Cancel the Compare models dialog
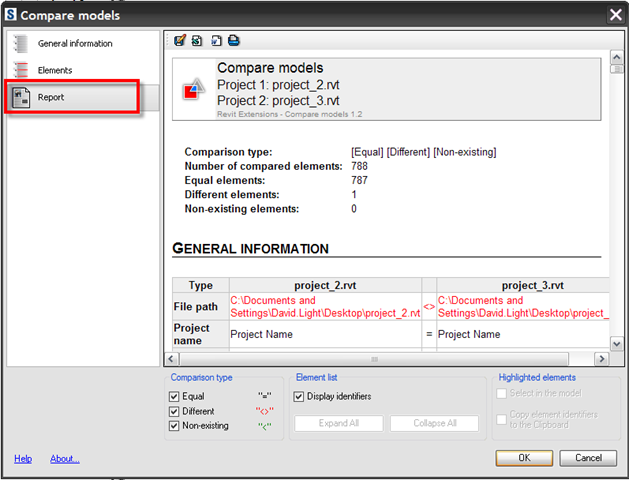 pos(588,458)
